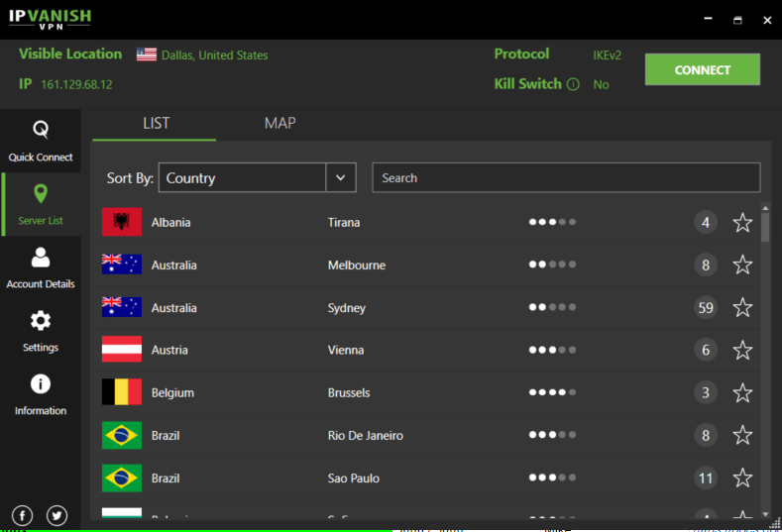Click the Albania flag icon
This screenshot has height=532, width=782.
tap(122, 222)
